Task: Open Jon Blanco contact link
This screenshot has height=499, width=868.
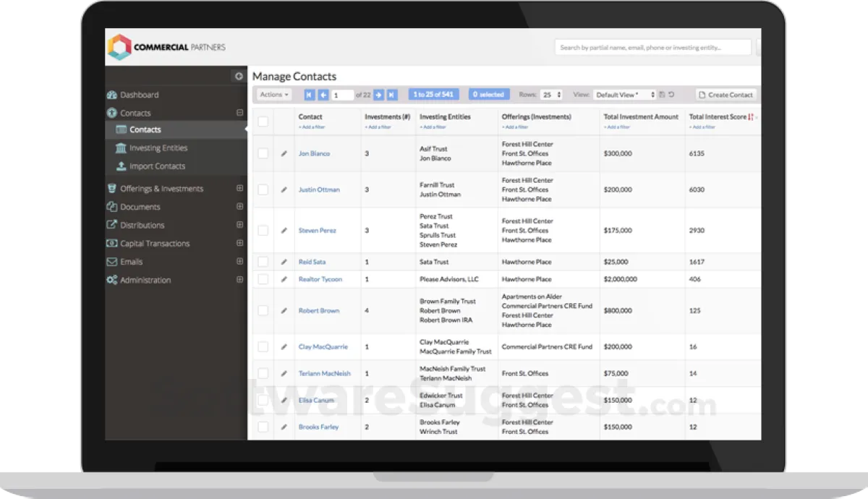Action: pos(314,153)
